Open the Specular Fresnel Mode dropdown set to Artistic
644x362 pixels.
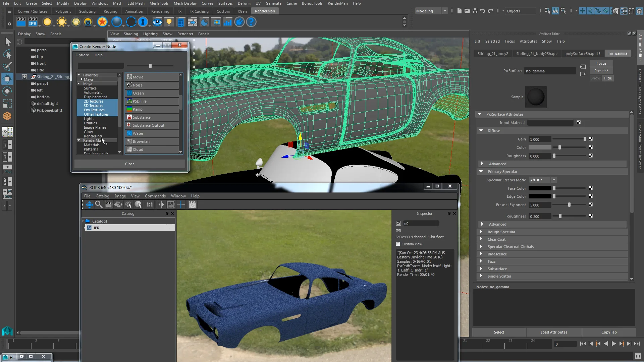pyautogui.click(x=542, y=180)
